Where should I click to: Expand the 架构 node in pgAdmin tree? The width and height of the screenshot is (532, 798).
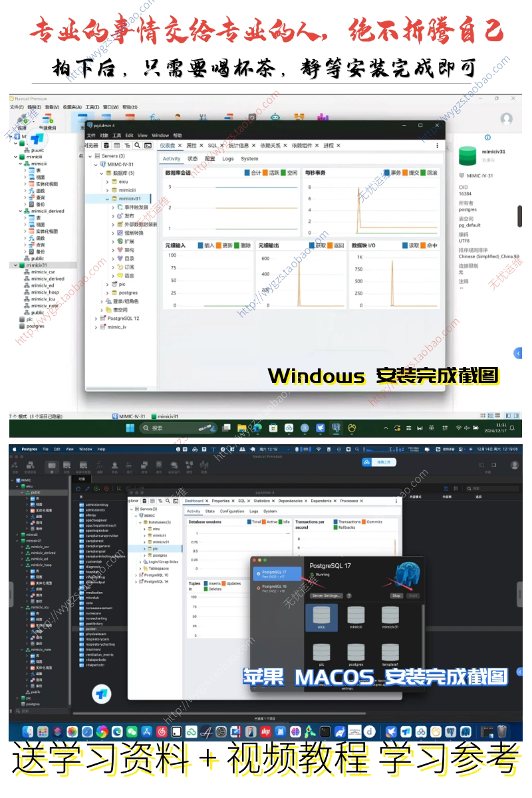point(113,250)
